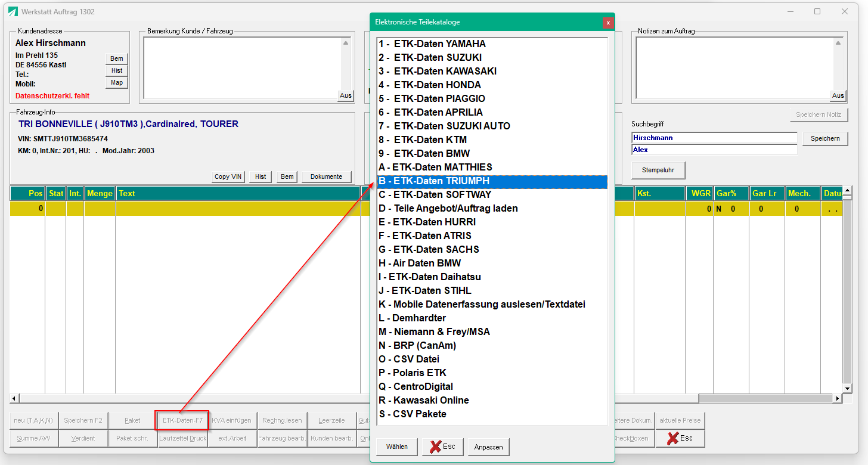The width and height of the screenshot is (868, 465).
Task: Select F - ETK-Daten ATRIS entry
Action: [x=492, y=236]
